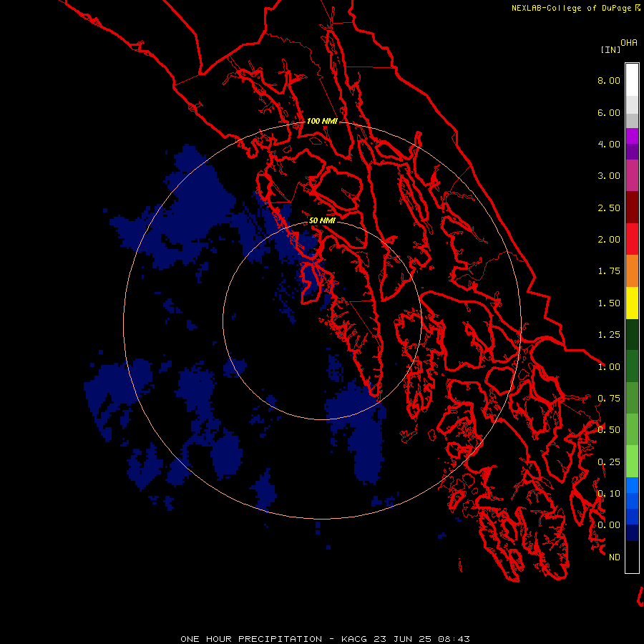Pick the dark red swatch beside 2.50

click(632, 208)
